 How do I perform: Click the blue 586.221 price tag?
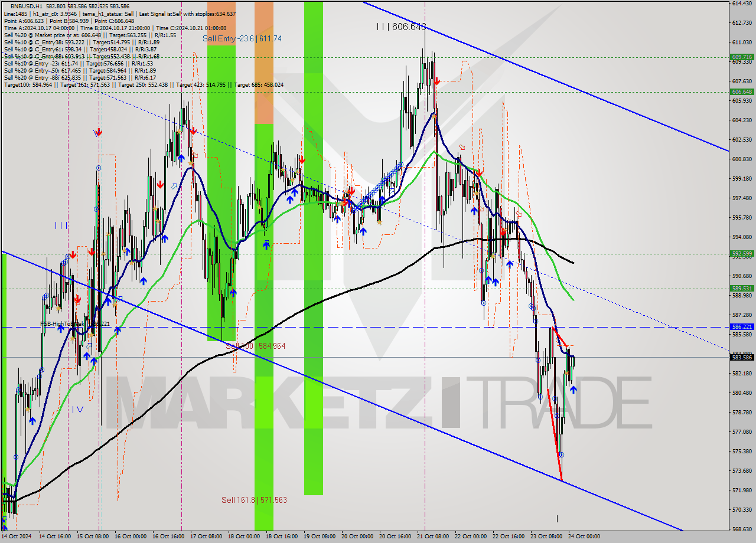[x=742, y=326]
